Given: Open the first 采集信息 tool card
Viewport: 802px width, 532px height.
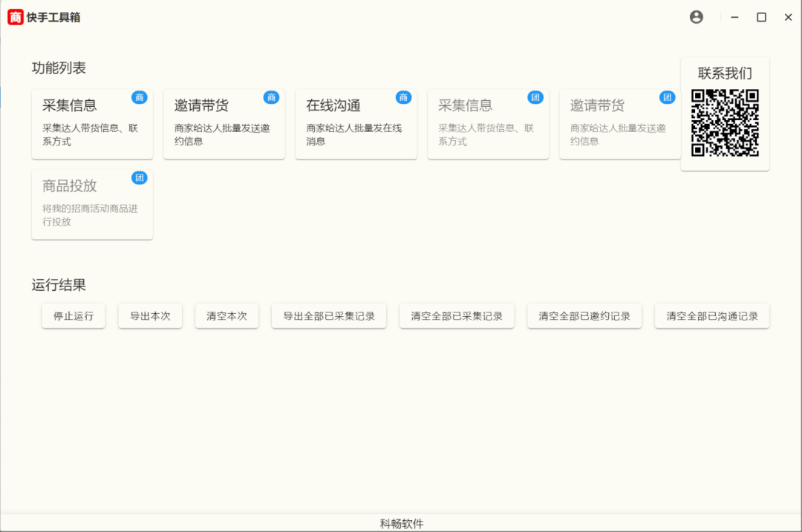Looking at the screenshot, I should coord(92,123).
